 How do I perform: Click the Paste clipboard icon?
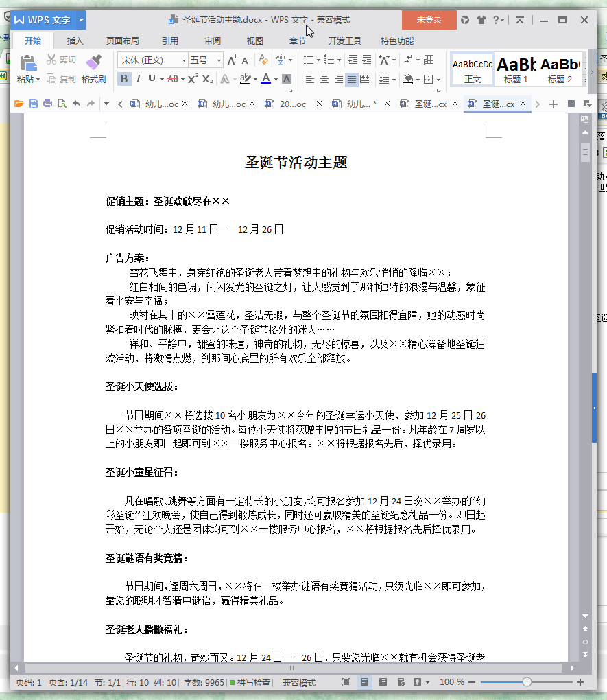28,63
